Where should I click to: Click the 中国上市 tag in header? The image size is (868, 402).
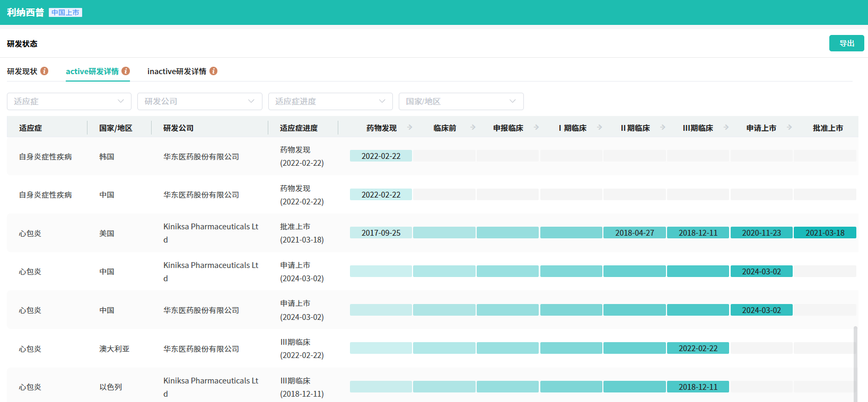(x=65, y=13)
